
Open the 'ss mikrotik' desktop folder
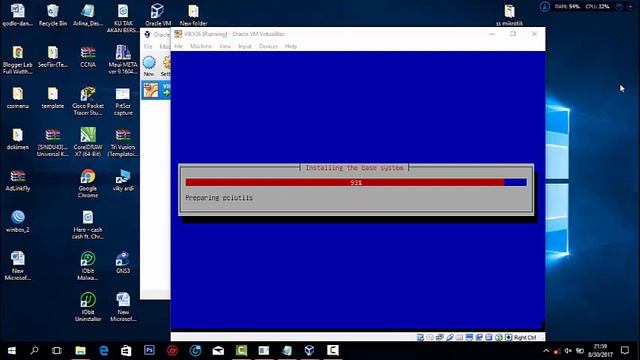click(509, 15)
